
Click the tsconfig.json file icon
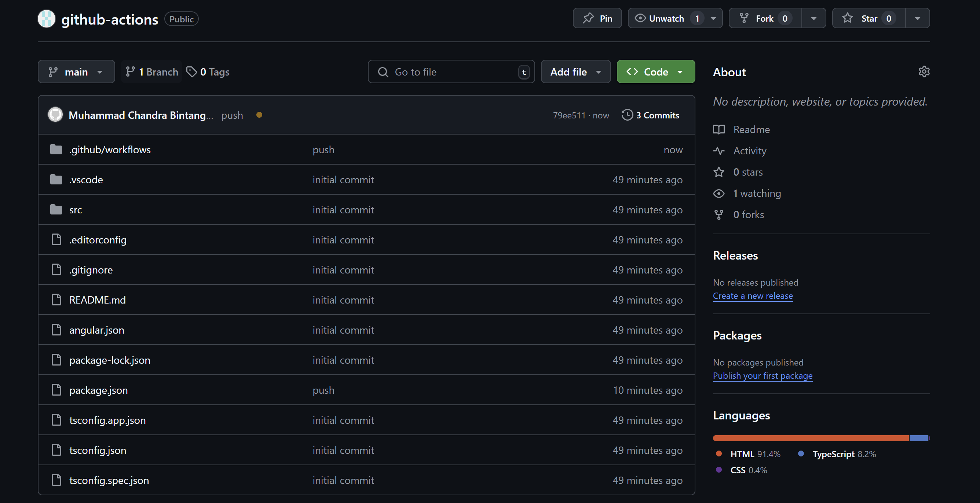(56, 450)
